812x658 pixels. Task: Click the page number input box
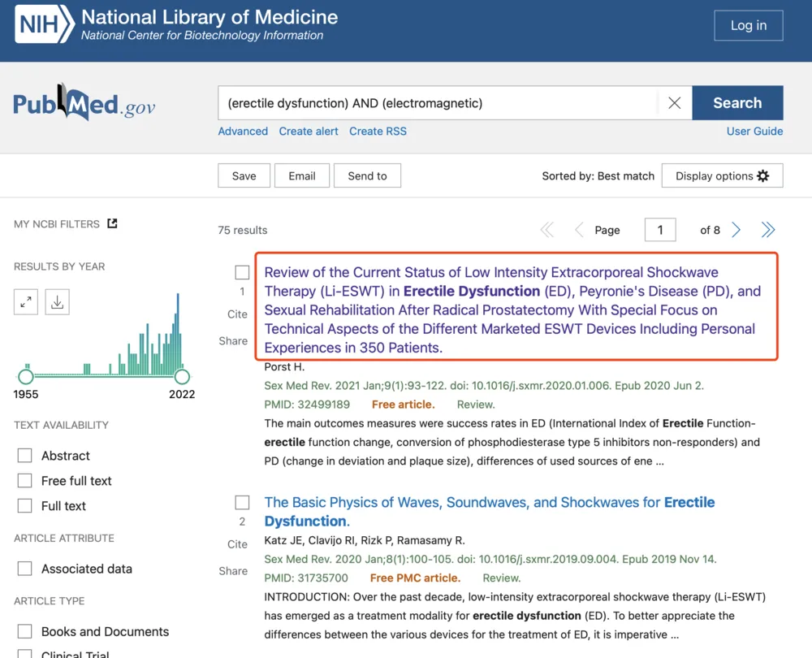click(659, 230)
